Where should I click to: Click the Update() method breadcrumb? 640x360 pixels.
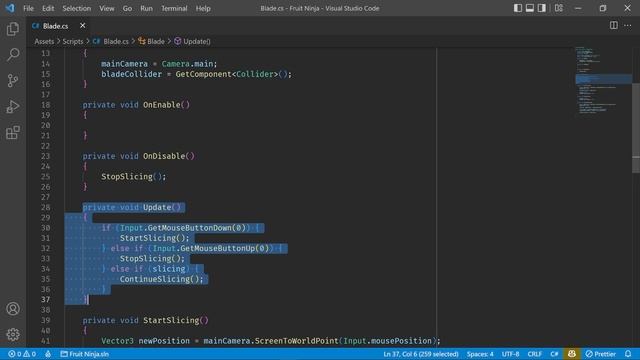pos(192,41)
